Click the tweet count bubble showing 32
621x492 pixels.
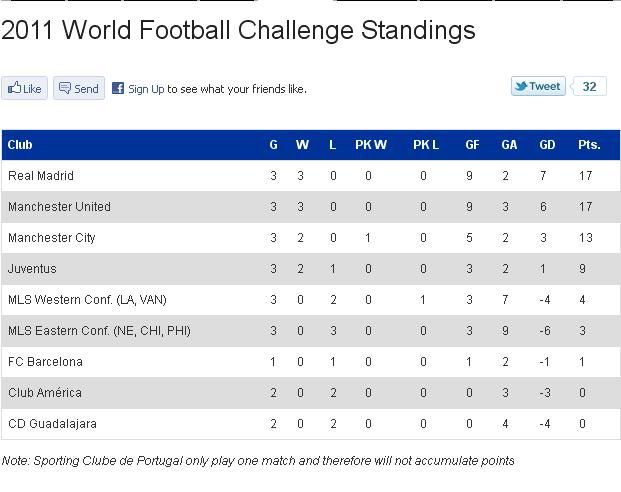[589, 86]
